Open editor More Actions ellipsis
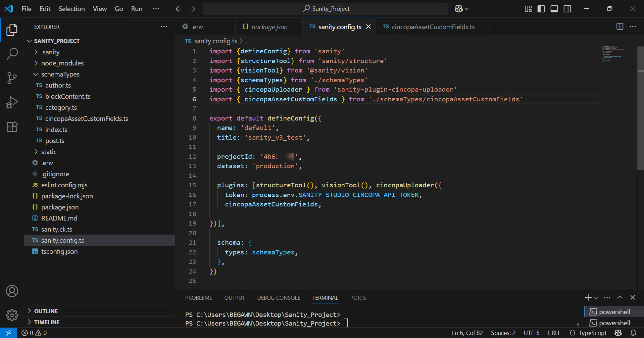The image size is (644, 338). pos(633,27)
